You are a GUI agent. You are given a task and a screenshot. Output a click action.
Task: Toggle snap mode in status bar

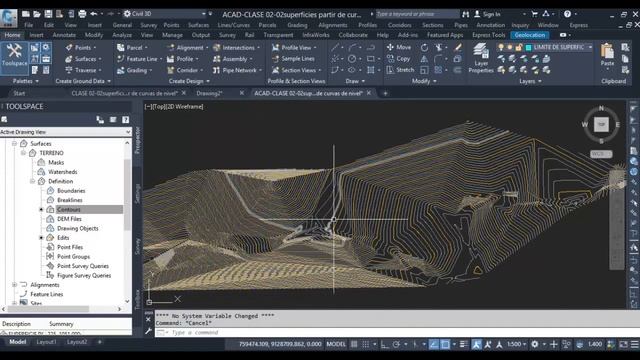click(366, 344)
